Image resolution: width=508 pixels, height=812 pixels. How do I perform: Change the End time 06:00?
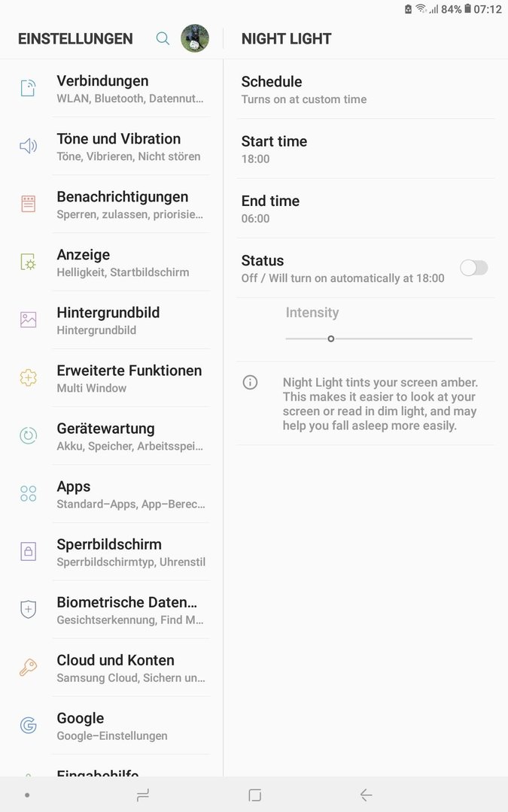click(366, 209)
